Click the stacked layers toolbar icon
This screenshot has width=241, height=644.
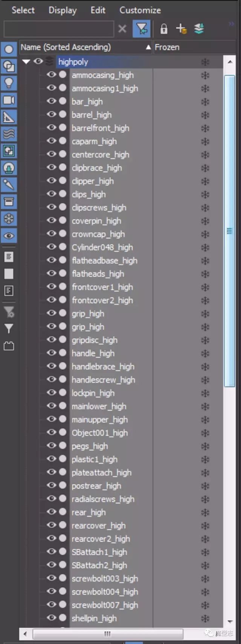[x=199, y=29]
